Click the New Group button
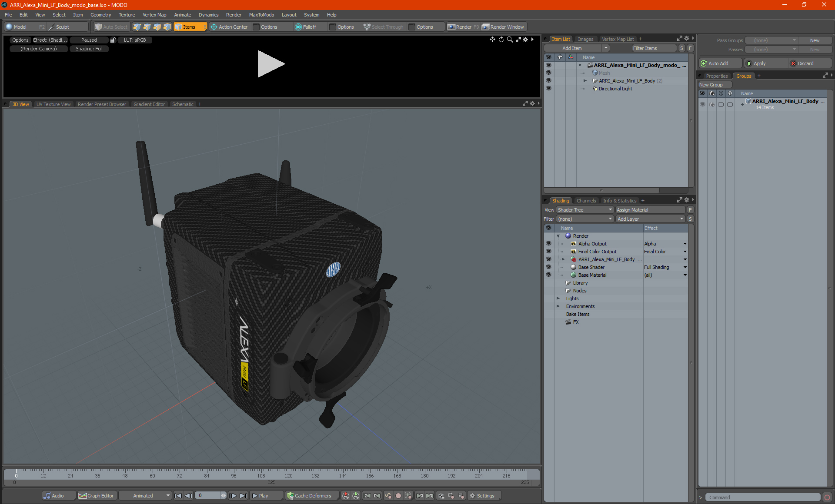The image size is (835, 504). click(x=715, y=85)
